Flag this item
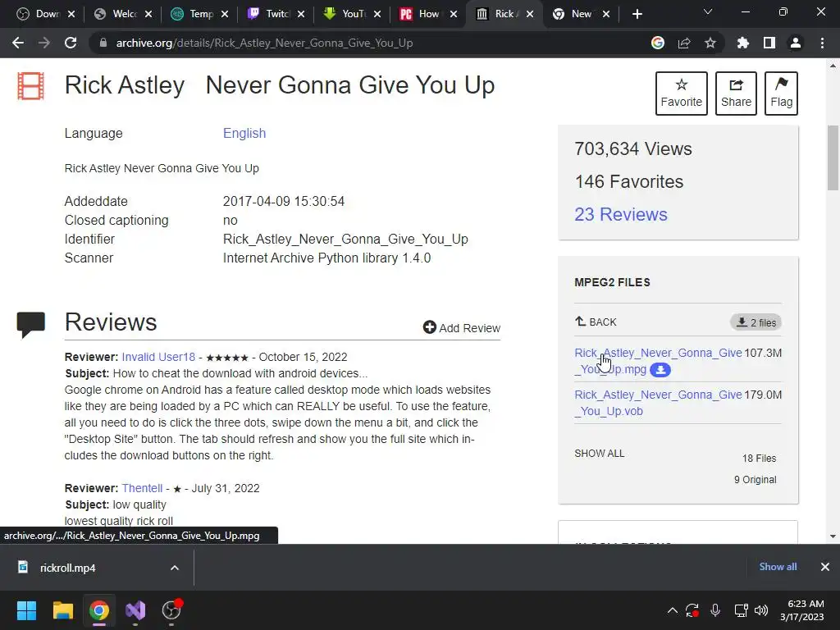 781,94
